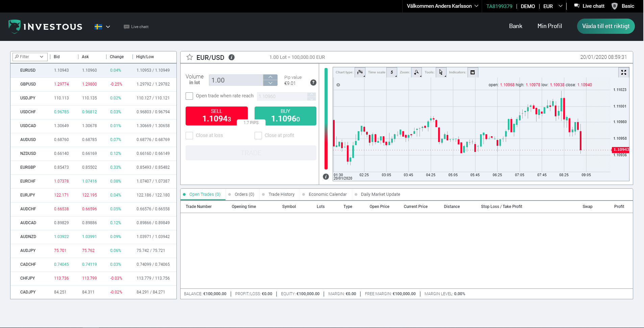Select the CADJPY instrument row
This screenshot has width=644, height=328.
click(x=93, y=292)
